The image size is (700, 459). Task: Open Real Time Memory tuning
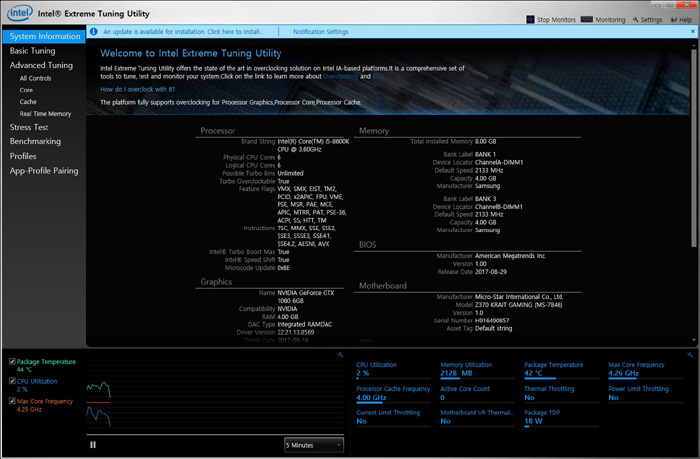coord(45,114)
